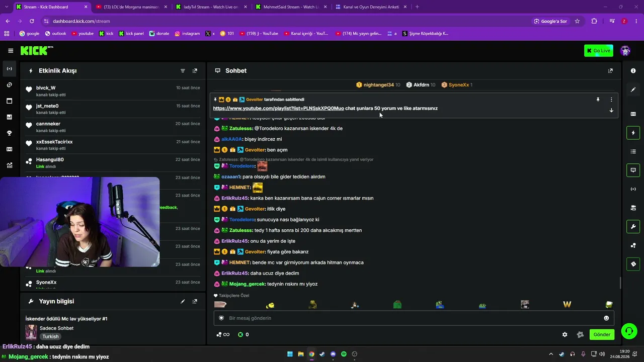Toggle the bottom tag-shaped widget in the right sidebar

pyautogui.click(x=633, y=264)
